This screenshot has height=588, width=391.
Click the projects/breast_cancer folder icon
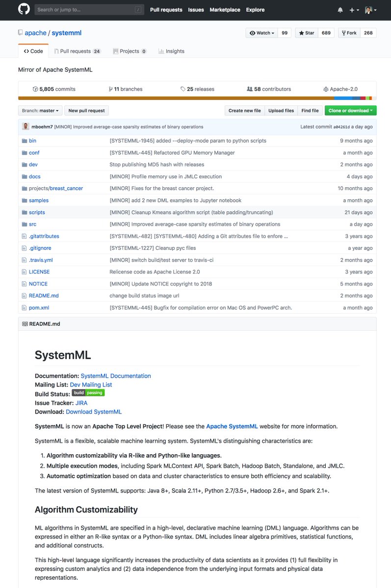click(x=25, y=188)
